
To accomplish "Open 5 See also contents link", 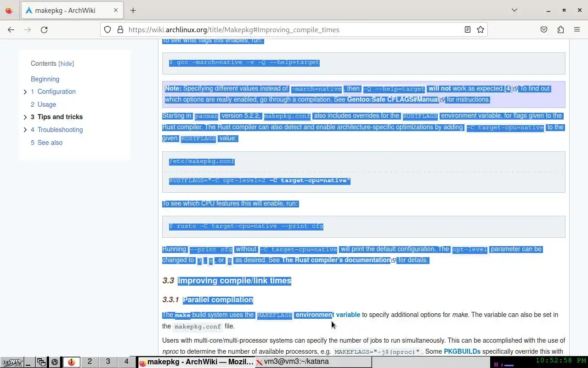I will tap(46, 143).
